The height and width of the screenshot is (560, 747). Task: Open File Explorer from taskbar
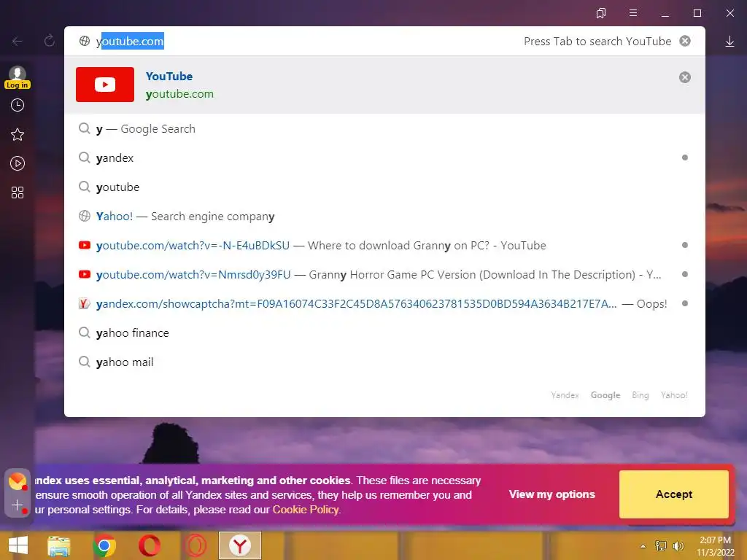[x=59, y=546]
